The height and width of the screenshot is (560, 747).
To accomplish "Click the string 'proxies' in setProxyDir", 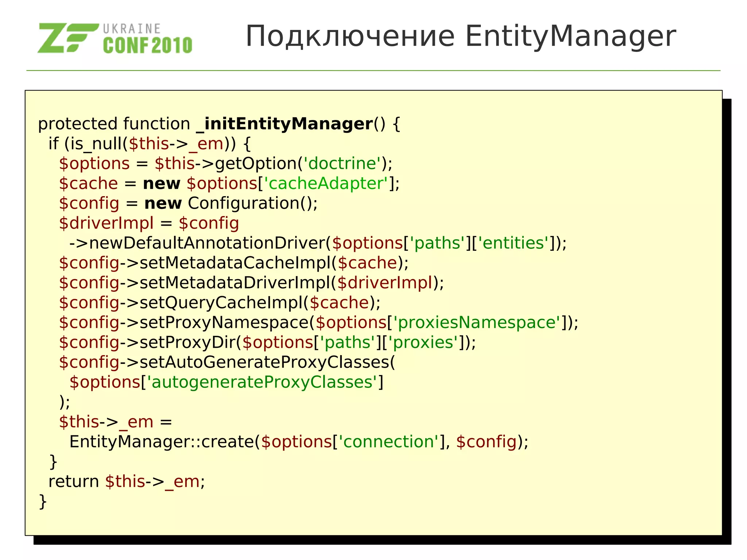I will [423, 342].
